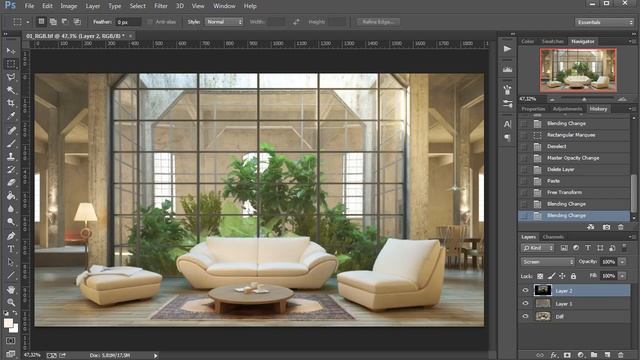Click the Navigator zoom slider
Image resolution: width=640 pixels, height=360 pixels.
coord(584,99)
